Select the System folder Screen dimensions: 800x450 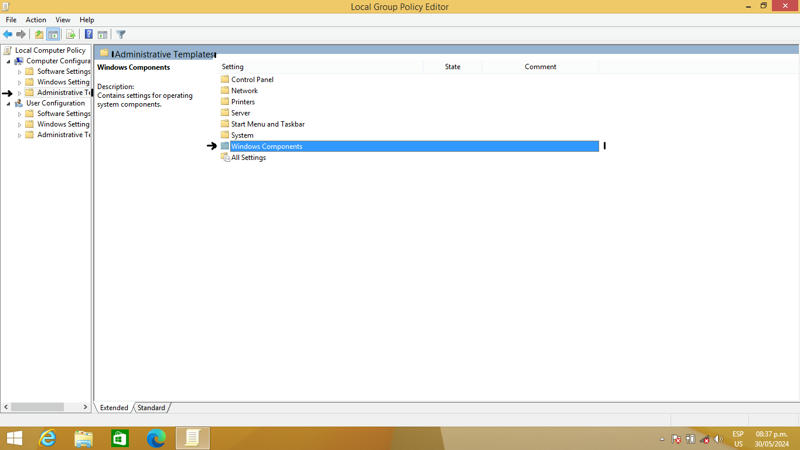tap(242, 136)
